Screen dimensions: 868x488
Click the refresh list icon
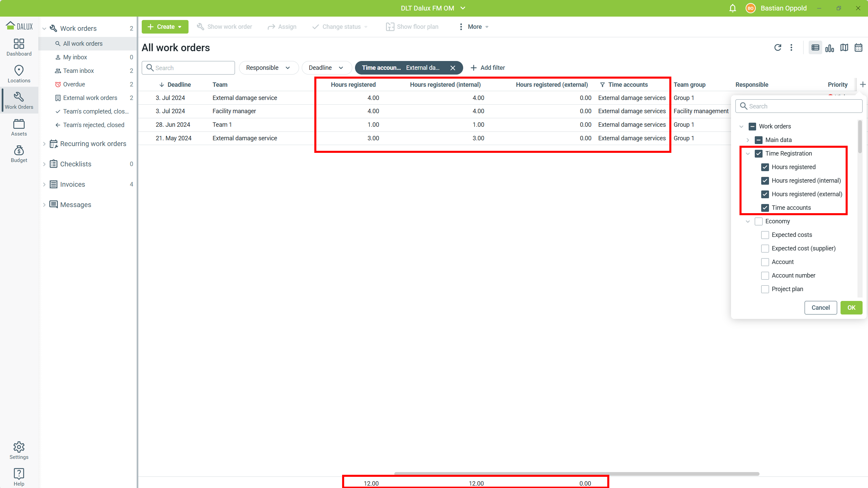pyautogui.click(x=777, y=48)
